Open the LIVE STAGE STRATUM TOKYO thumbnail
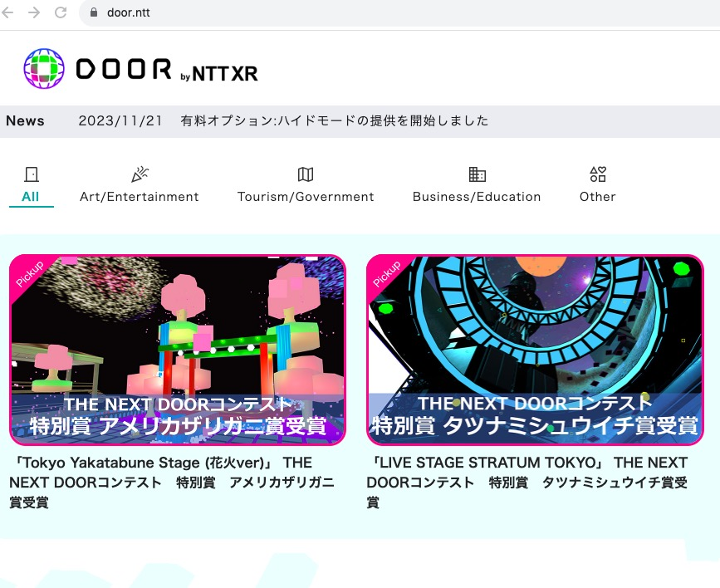Screen dimensions: 720x588 [535, 350]
